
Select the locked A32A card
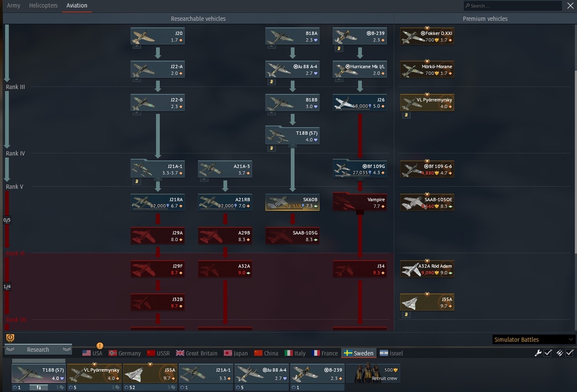coord(225,269)
